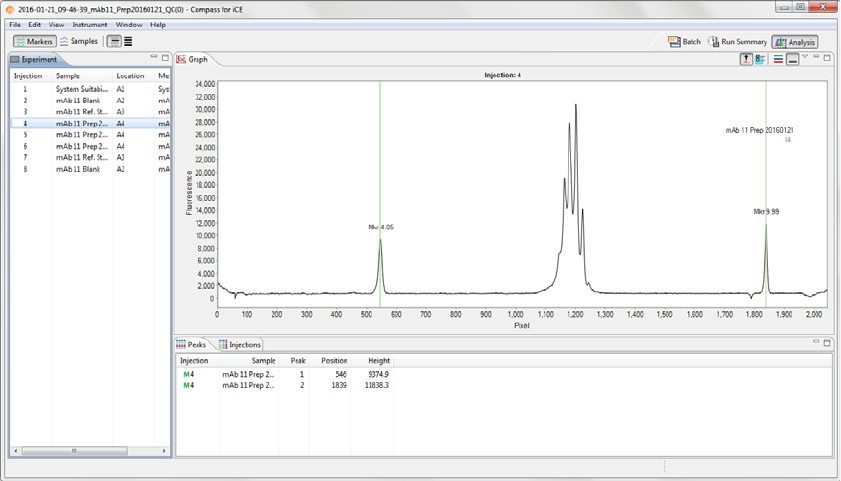Minimize the Peaks panel
This screenshot has width=841, height=481.
click(815, 343)
